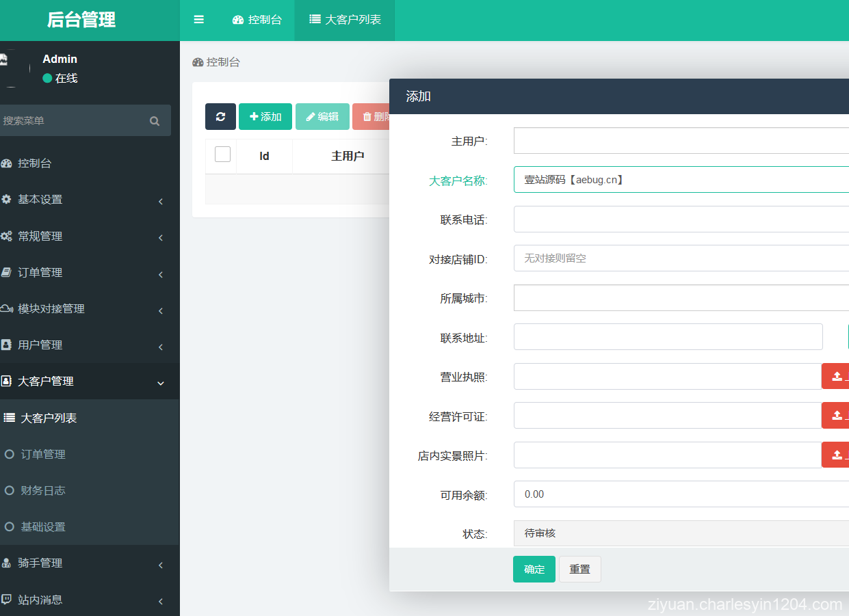Click the hamburger menu icon in top bar
The image size is (849, 616).
click(x=199, y=20)
